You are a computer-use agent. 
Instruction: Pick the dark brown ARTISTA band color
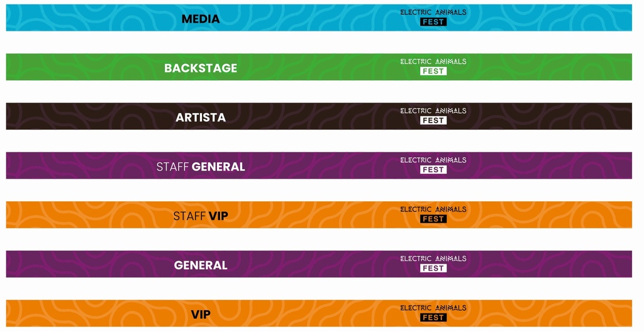319,116
